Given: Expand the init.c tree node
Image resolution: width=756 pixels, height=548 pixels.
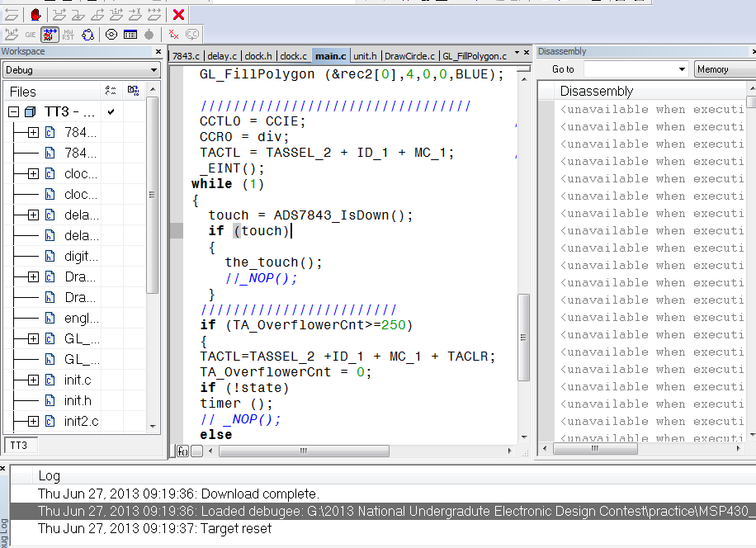Looking at the screenshot, I should click(x=33, y=380).
